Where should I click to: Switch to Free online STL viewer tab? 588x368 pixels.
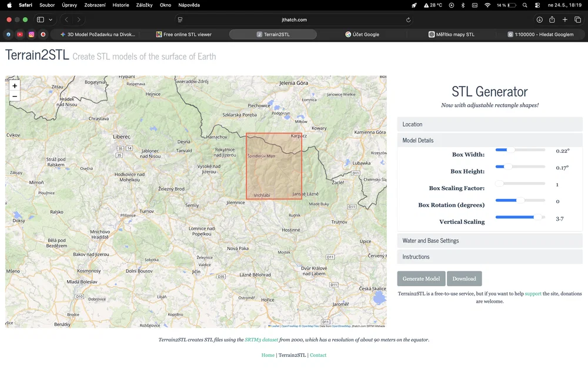(183, 34)
